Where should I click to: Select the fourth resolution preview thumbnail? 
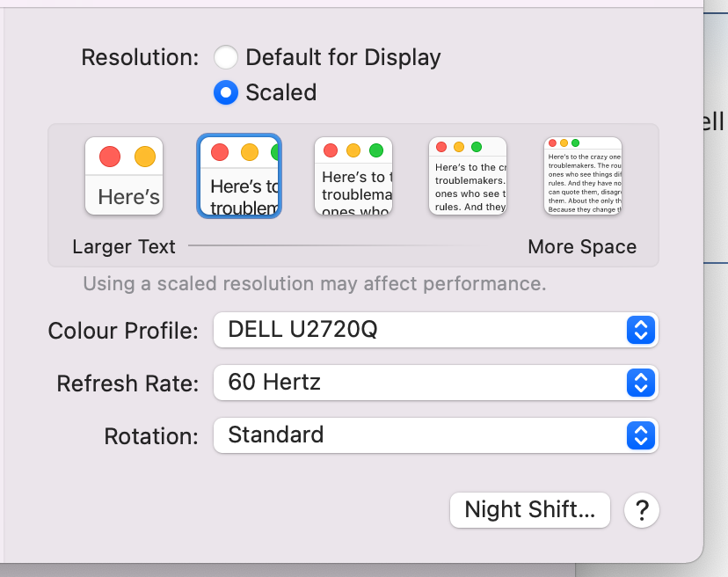tap(468, 176)
